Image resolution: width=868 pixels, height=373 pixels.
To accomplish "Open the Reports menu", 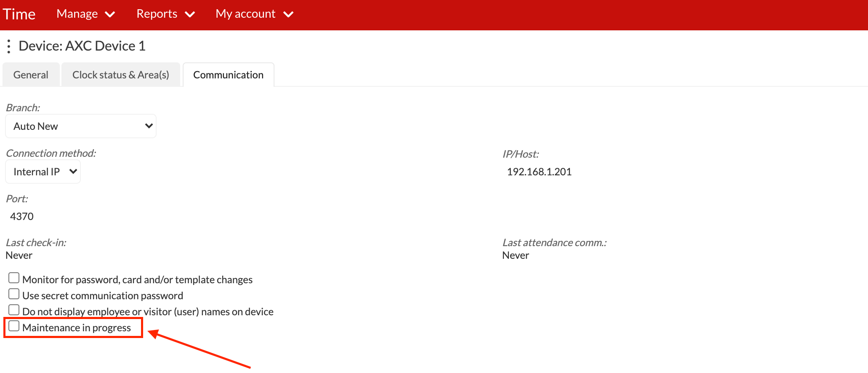I will click(x=166, y=14).
